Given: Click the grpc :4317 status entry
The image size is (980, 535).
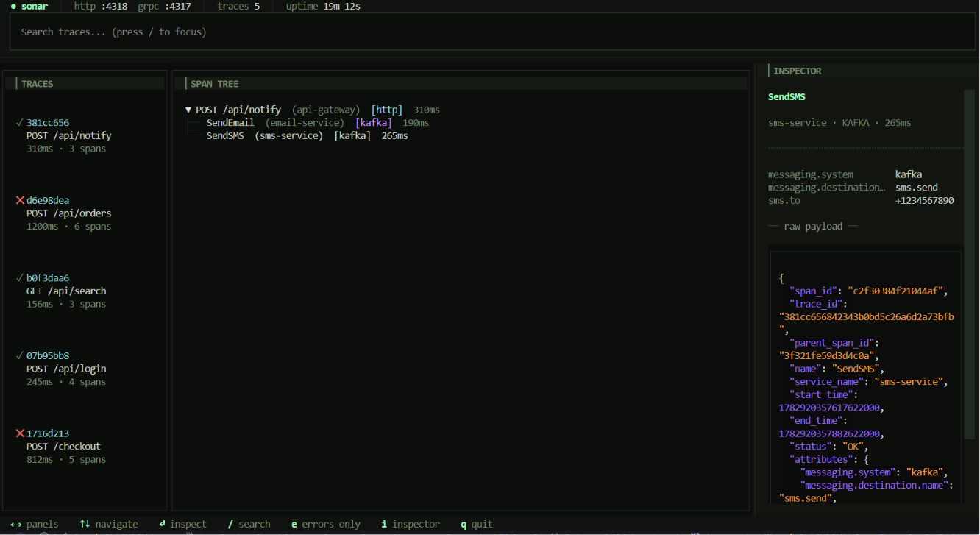Looking at the screenshot, I should coord(165,6).
